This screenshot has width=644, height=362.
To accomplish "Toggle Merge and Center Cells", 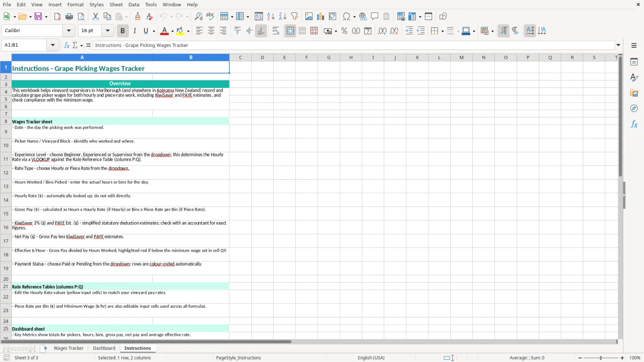I will [290, 31].
